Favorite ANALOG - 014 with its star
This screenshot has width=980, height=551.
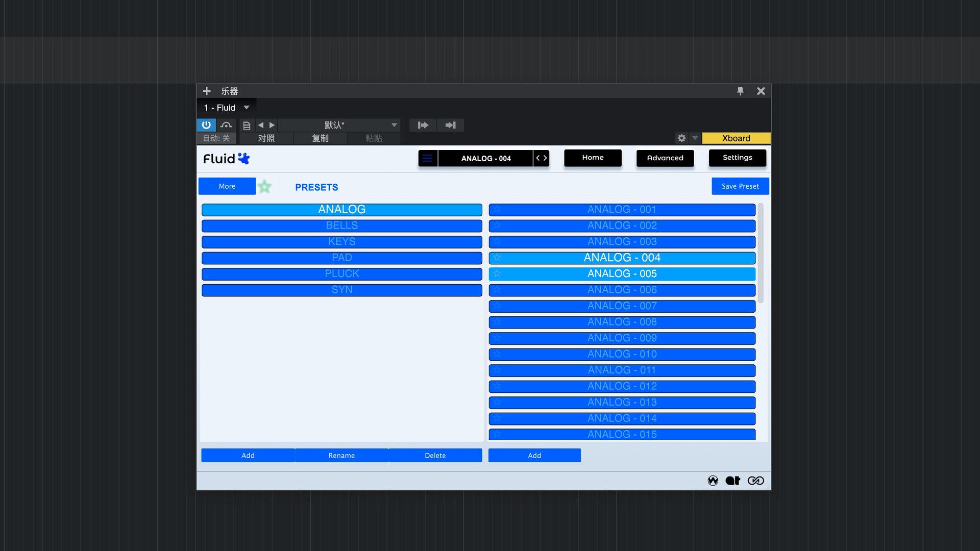pyautogui.click(x=497, y=418)
